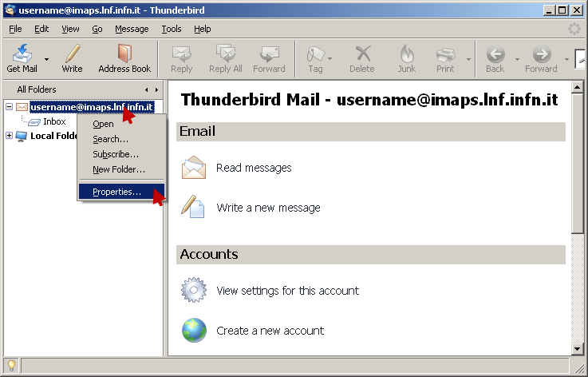Click the vertical scrollbar thumb

click(578, 163)
